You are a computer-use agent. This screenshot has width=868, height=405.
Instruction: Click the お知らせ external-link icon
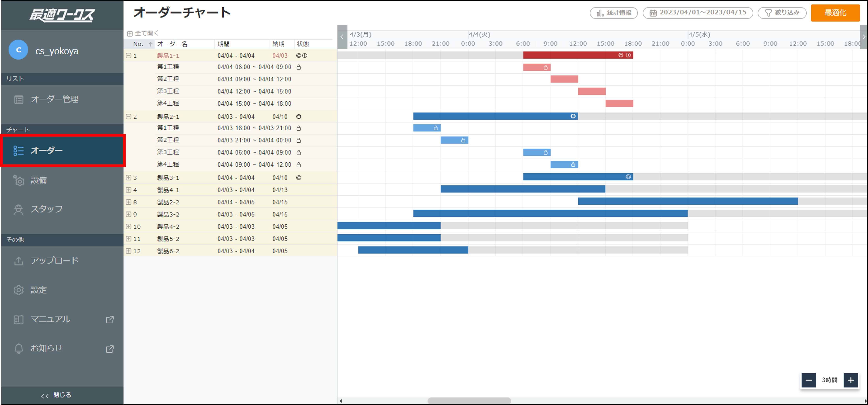[110, 349]
